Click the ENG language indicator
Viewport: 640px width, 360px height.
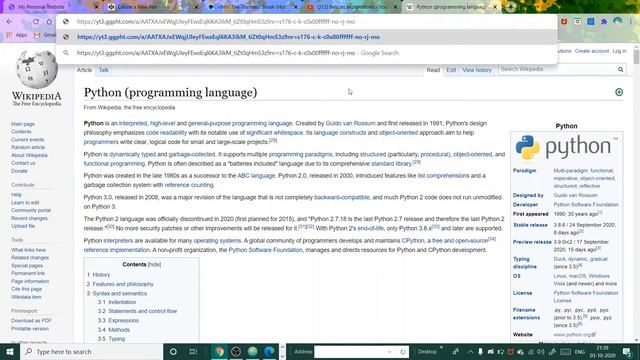coord(580,352)
